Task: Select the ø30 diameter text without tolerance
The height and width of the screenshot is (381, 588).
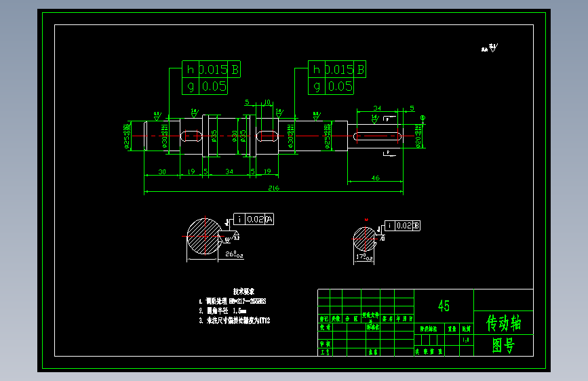Action: (235, 136)
